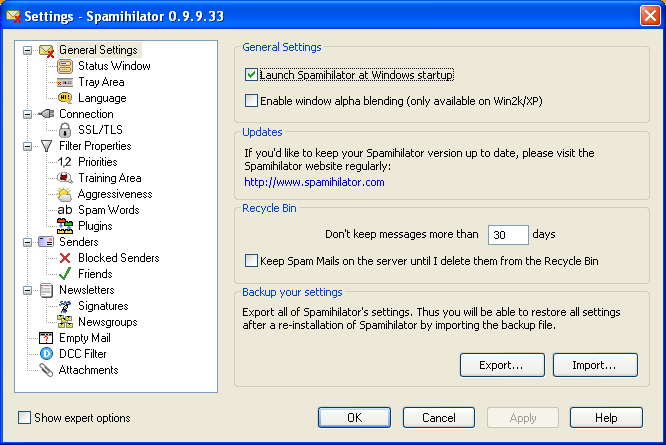666x445 pixels.
Task: Click the SSL/TLS padlock icon
Action: pos(65,130)
